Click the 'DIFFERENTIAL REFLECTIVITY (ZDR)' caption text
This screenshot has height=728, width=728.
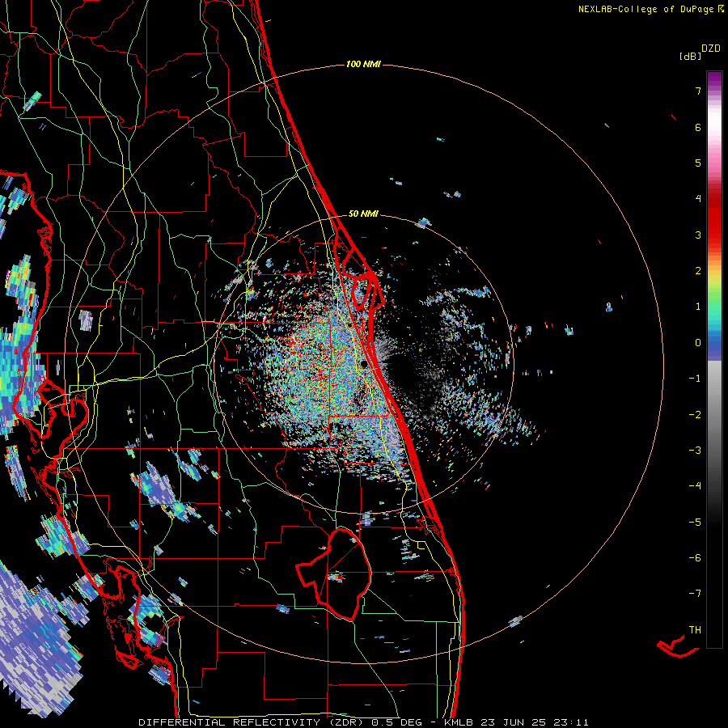[253, 722]
